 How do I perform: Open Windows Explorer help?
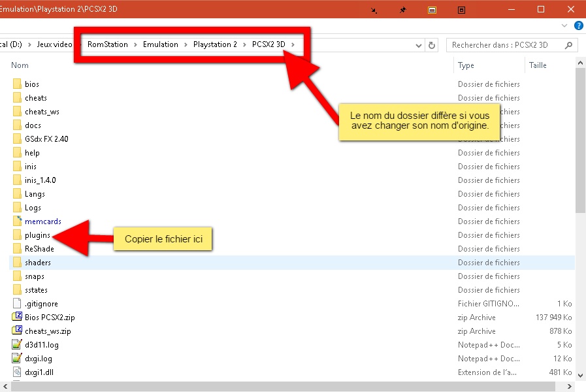tap(579, 25)
